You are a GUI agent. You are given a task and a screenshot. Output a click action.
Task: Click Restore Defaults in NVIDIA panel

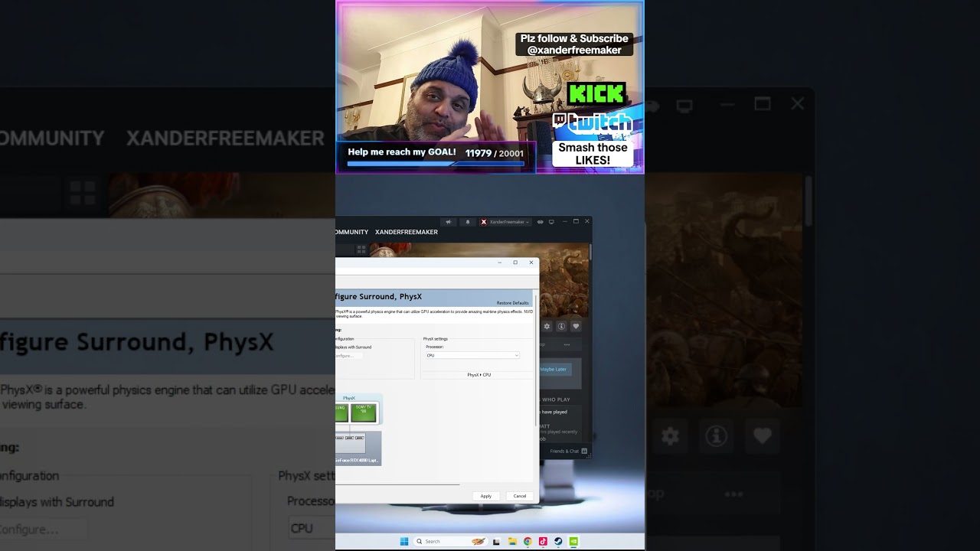click(x=512, y=303)
